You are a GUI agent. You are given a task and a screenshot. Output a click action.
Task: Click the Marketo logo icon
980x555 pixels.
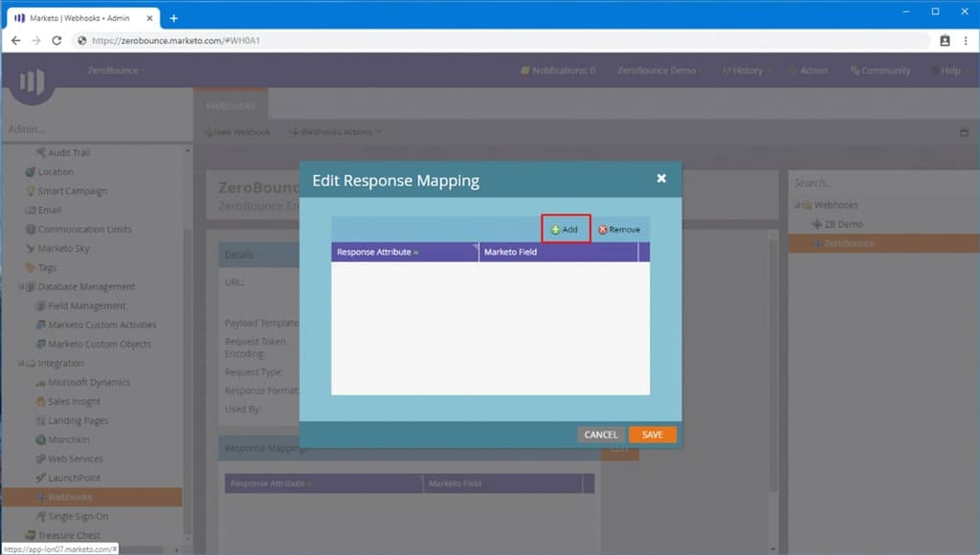[x=32, y=81]
